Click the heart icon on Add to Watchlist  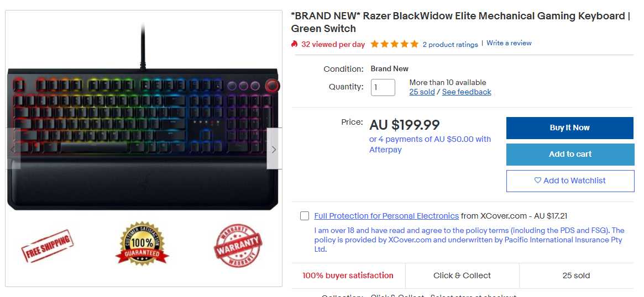click(x=538, y=181)
